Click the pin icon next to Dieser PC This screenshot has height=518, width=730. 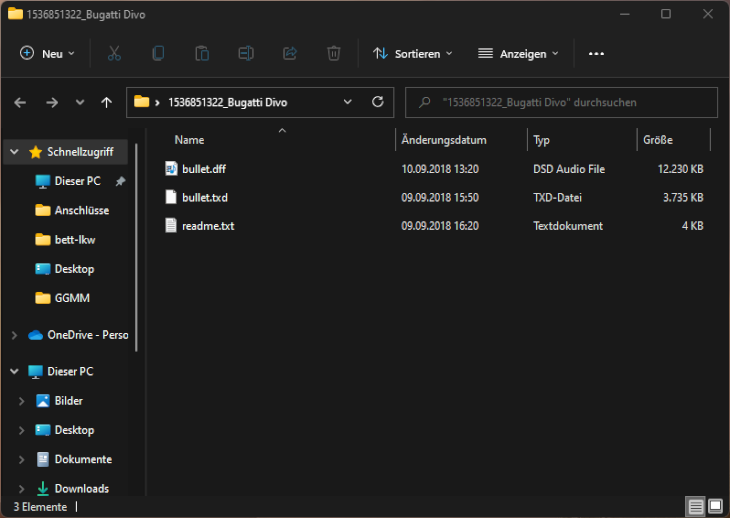point(120,181)
